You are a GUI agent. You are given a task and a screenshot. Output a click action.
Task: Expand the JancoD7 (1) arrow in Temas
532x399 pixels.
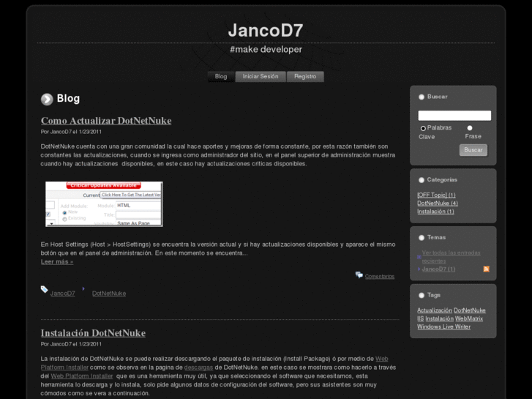click(x=419, y=269)
